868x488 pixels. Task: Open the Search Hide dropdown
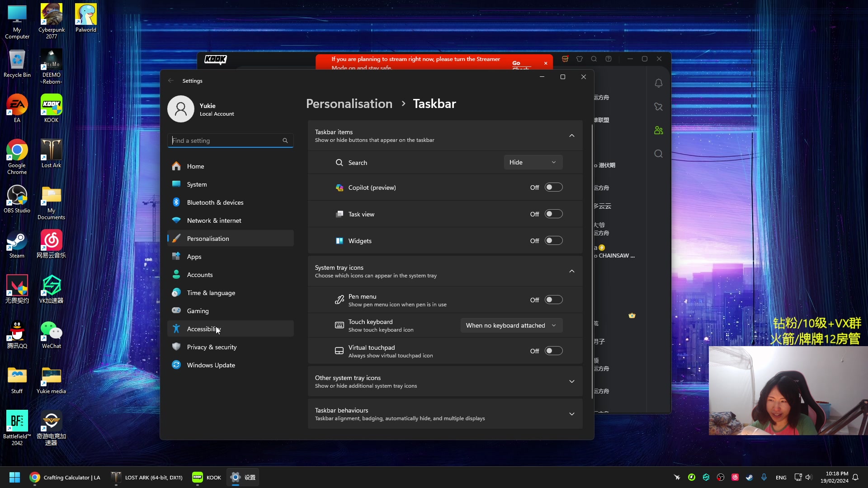[533, 162]
